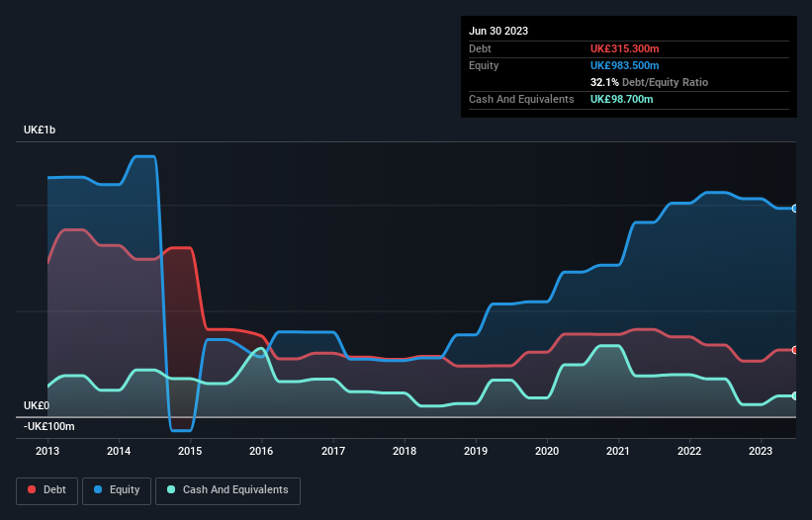
Task: Click Cash And Equivalents label in tooltip
Action: (x=521, y=99)
